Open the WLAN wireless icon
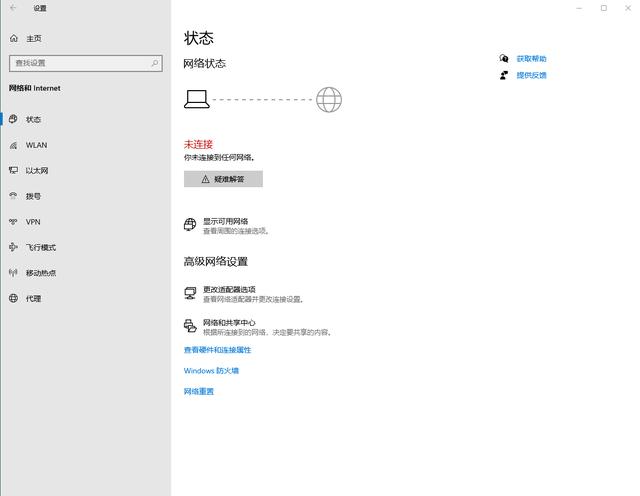This screenshot has height=496, width=640. click(x=13, y=145)
